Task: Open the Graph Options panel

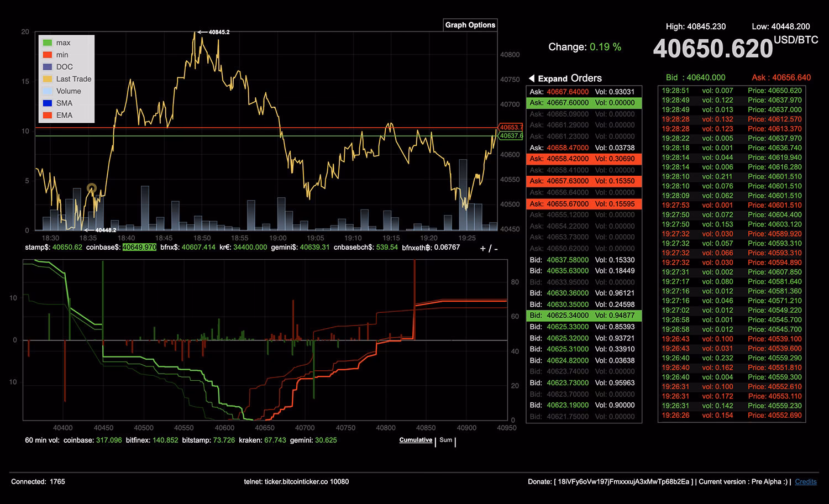Action: pyautogui.click(x=470, y=25)
